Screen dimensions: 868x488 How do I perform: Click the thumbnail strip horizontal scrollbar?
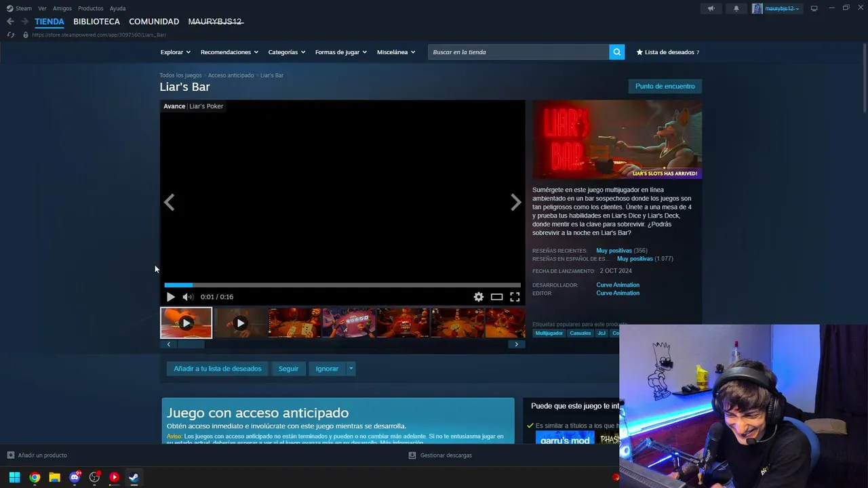pos(191,344)
